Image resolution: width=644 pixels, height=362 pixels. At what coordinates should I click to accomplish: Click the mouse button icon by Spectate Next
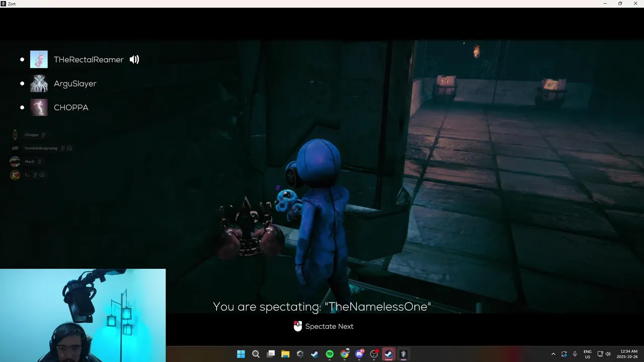pyautogui.click(x=298, y=326)
